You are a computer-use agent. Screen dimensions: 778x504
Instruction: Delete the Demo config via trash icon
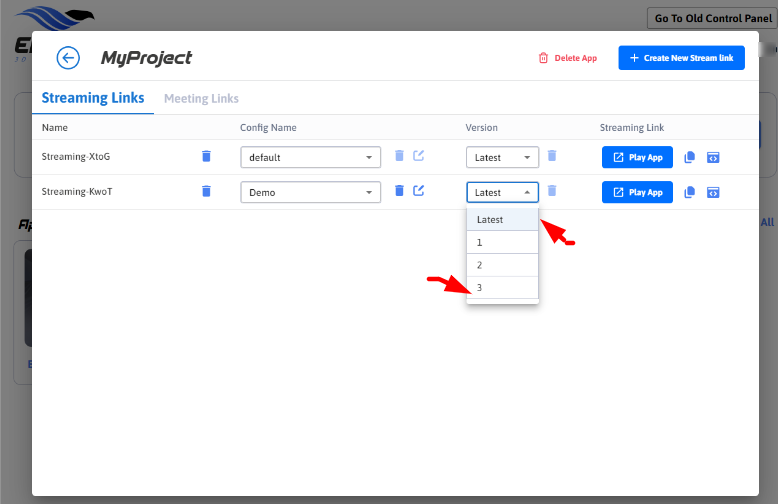pos(399,191)
